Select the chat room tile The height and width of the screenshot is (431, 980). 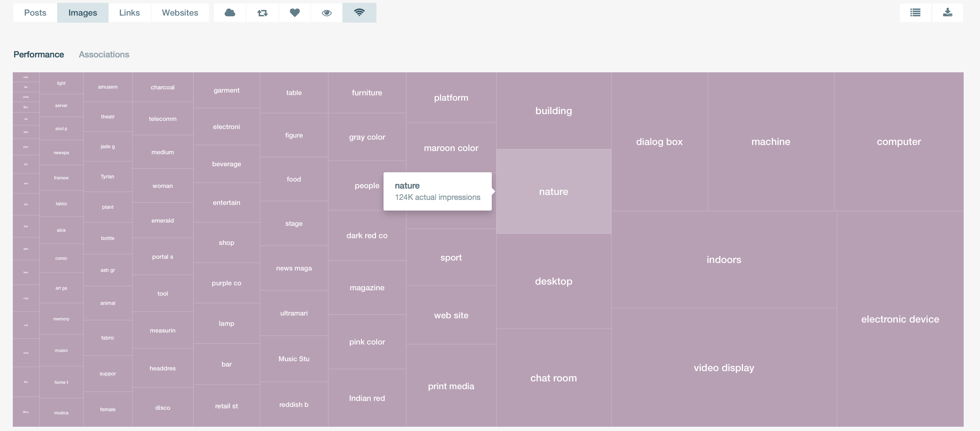[554, 378]
